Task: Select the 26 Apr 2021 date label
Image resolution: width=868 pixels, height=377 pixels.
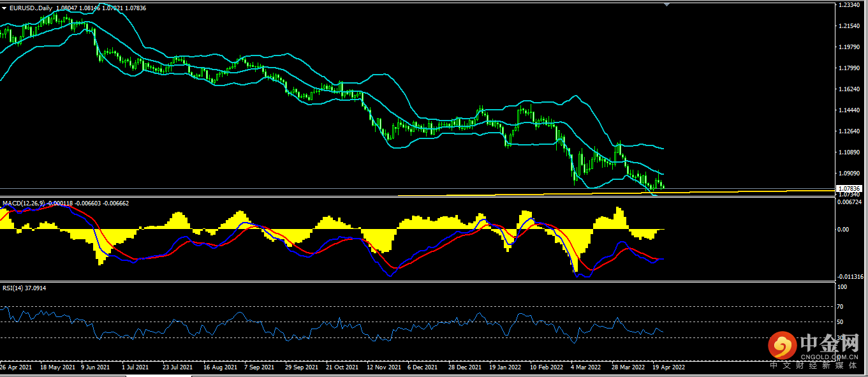Action: (17, 367)
